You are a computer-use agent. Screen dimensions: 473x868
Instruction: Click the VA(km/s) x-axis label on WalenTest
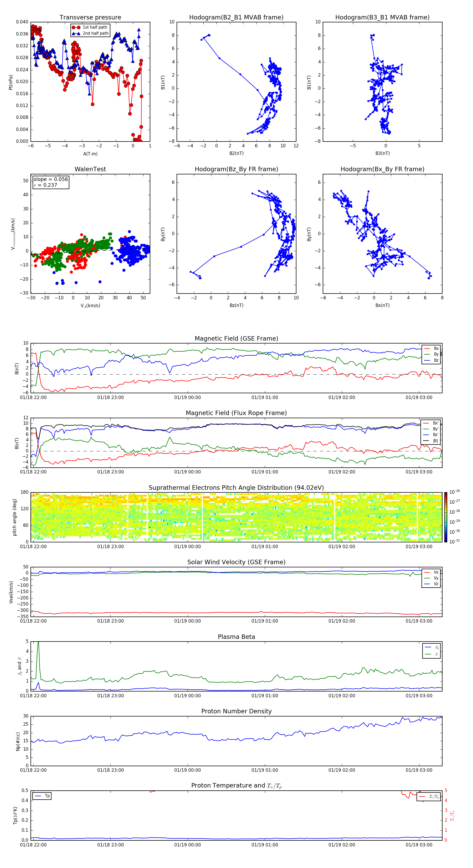pyautogui.click(x=90, y=306)
